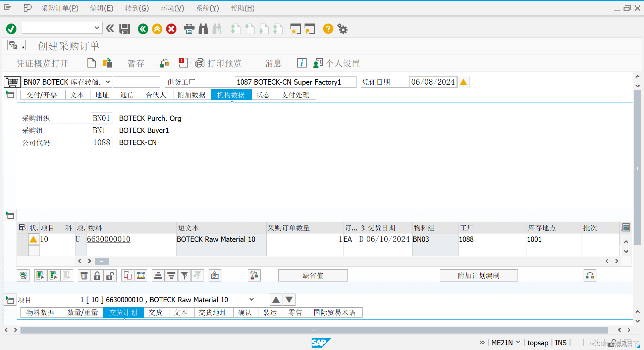
Task: Click the green Enter checkmark icon
Action: pyautogui.click(x=11, y=29)
